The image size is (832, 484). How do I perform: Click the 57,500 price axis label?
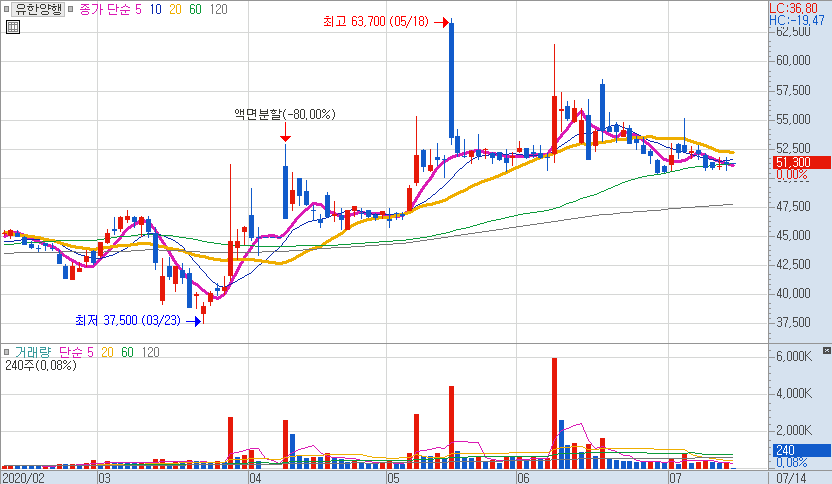(x=793, y=90)
